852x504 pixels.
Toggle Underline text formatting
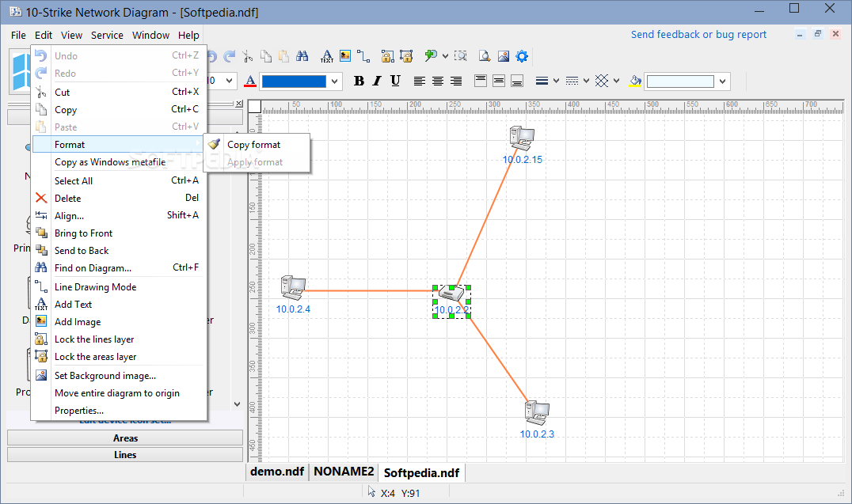396,81
